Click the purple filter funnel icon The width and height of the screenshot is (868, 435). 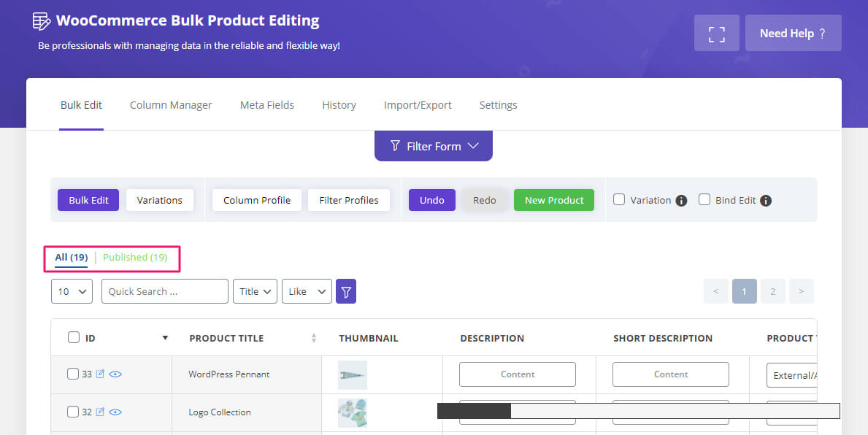point(346,291)
